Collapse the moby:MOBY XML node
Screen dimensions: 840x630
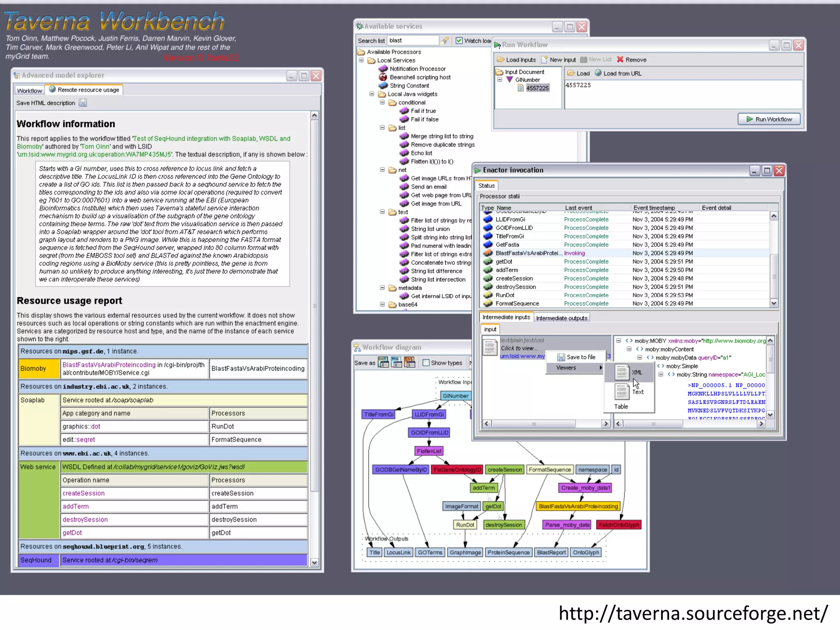tap(619, 341)
